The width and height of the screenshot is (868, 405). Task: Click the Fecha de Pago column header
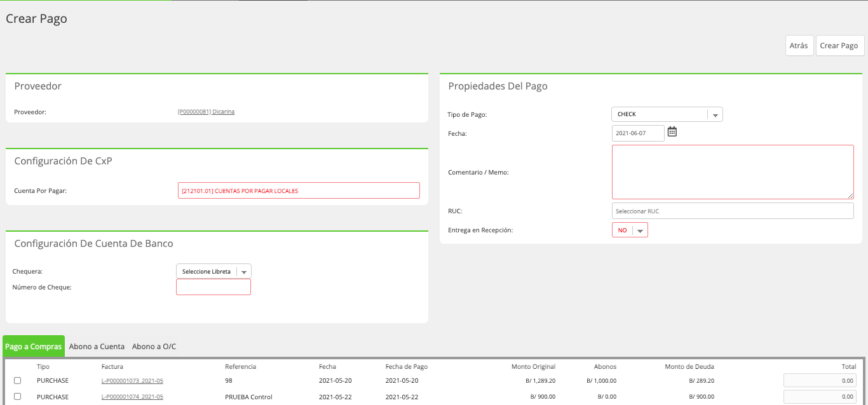pyautogui.click(x=407, y=367)
